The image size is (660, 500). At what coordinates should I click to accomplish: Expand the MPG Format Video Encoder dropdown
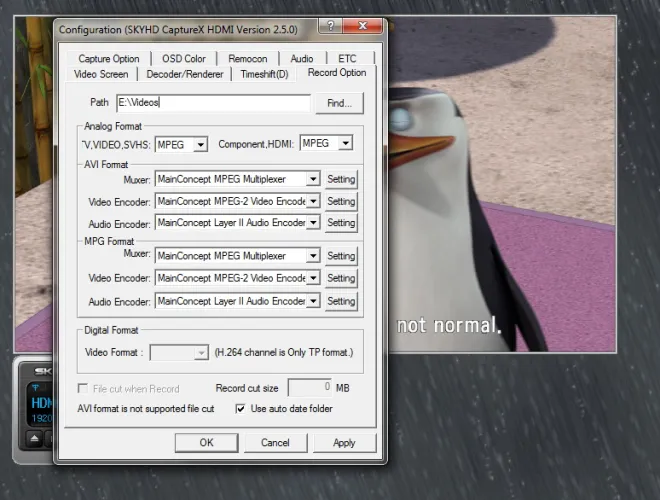click(312, 278)
